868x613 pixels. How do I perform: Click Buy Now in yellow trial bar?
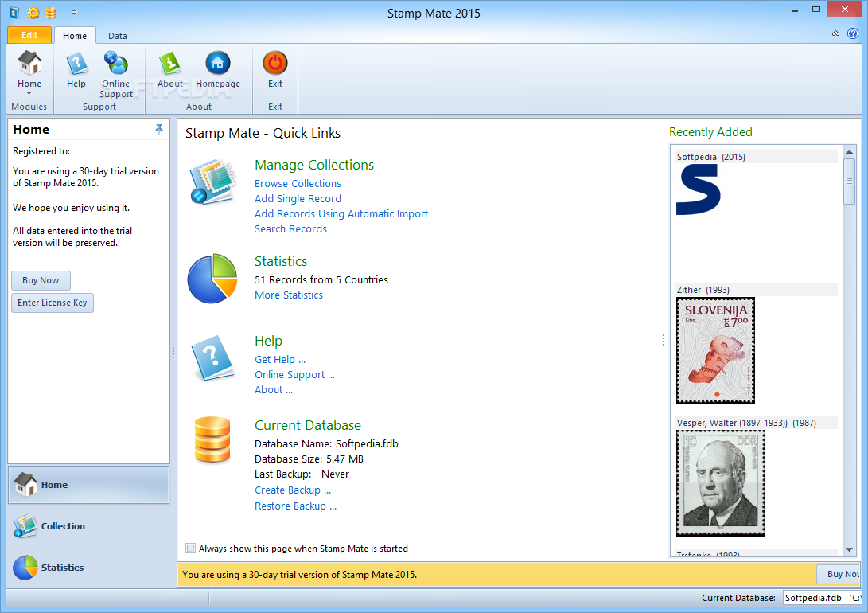click(839, 574)
